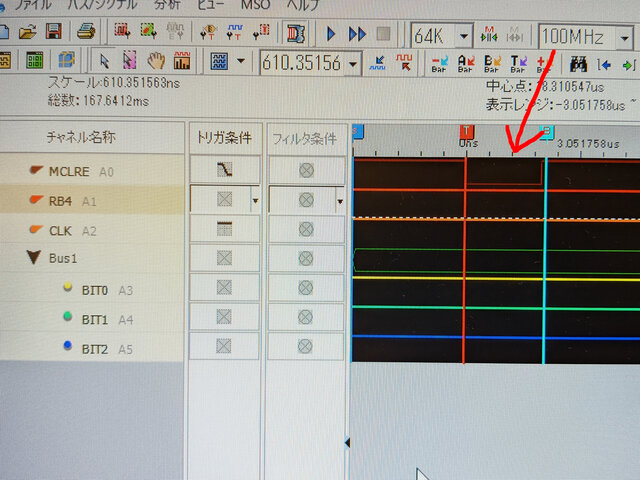
Task: Open the 64K memory depth dropdown
Action: click(463, 36)
